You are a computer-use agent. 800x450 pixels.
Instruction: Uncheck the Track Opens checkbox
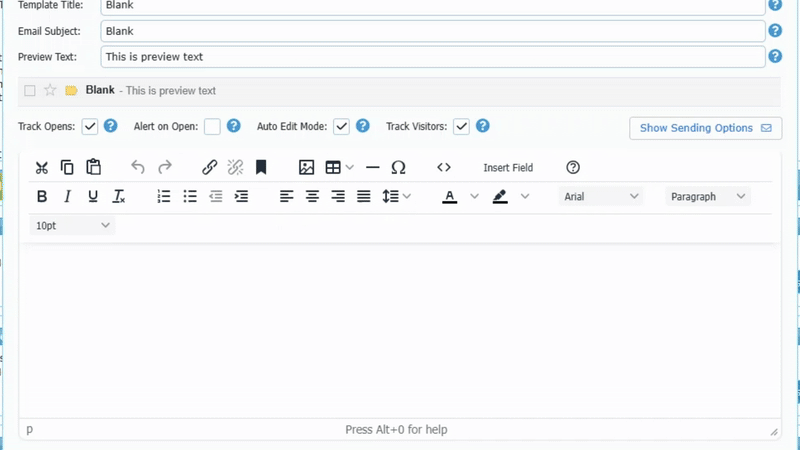(90, 127)
